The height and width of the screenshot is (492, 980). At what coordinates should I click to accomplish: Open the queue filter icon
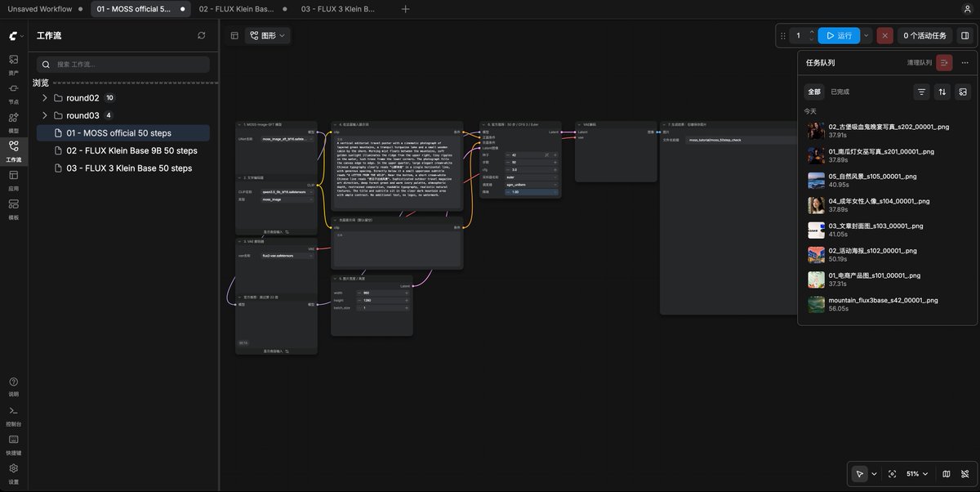[x=922, y=92]
